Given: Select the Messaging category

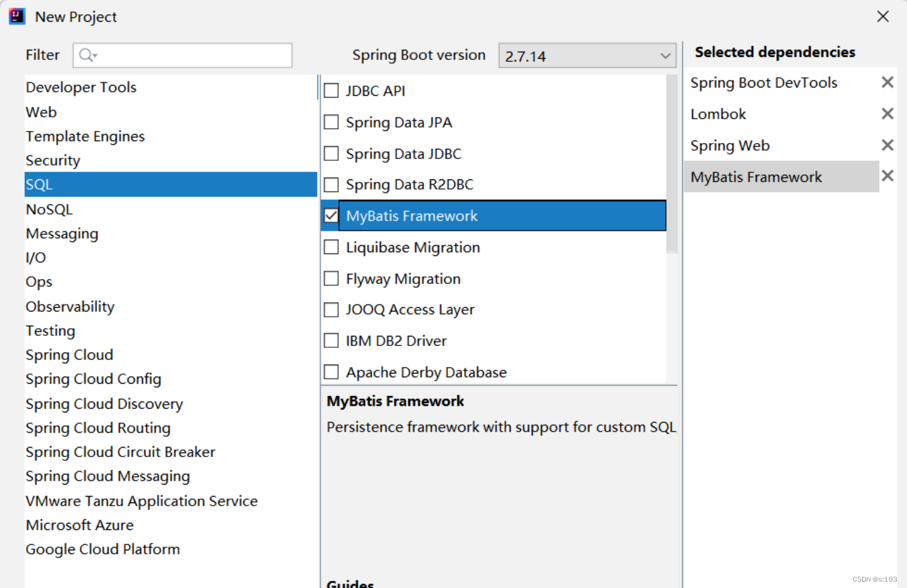Looking at the screenshot, I should click(170, 233).
